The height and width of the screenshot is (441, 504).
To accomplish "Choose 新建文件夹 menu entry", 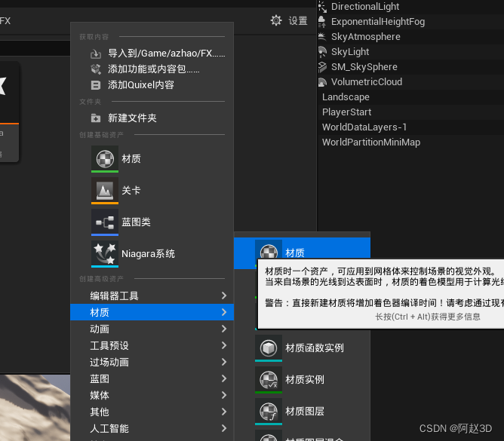I will coord(152,118).
